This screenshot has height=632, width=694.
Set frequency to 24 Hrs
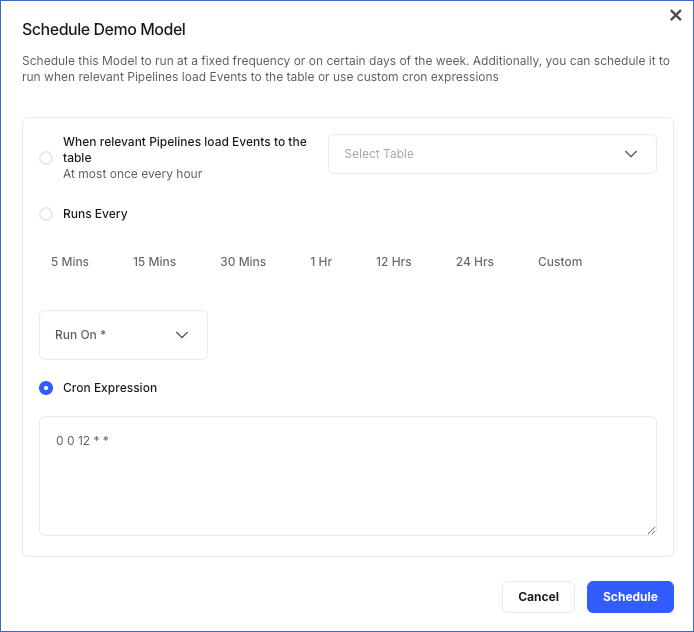click(475, 262)
